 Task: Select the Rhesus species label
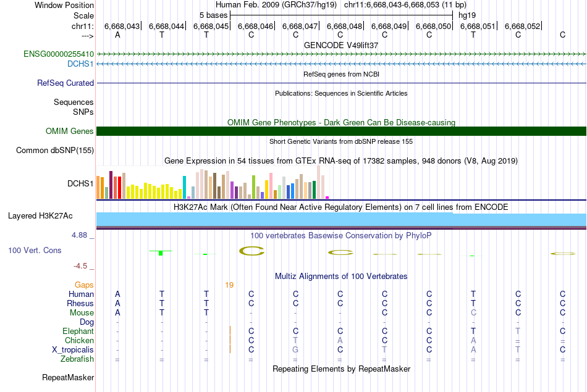pyautogui.click(x=80, y=303)
